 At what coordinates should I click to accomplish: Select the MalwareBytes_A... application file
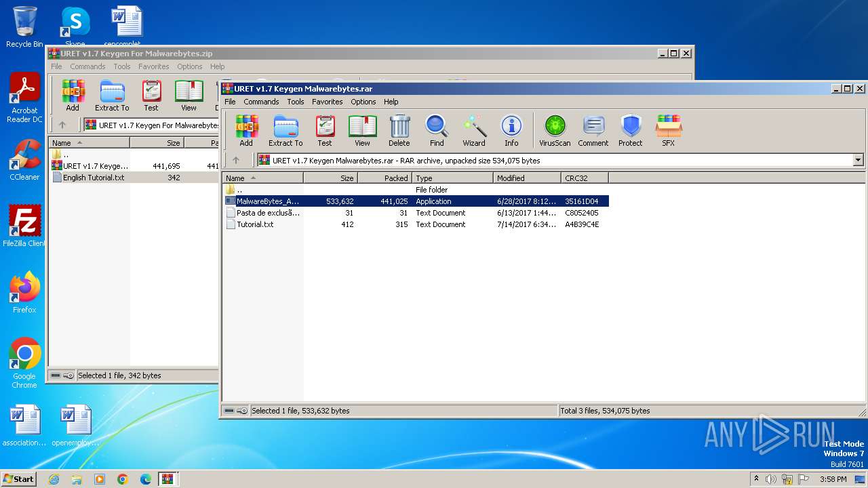point(416,201)
